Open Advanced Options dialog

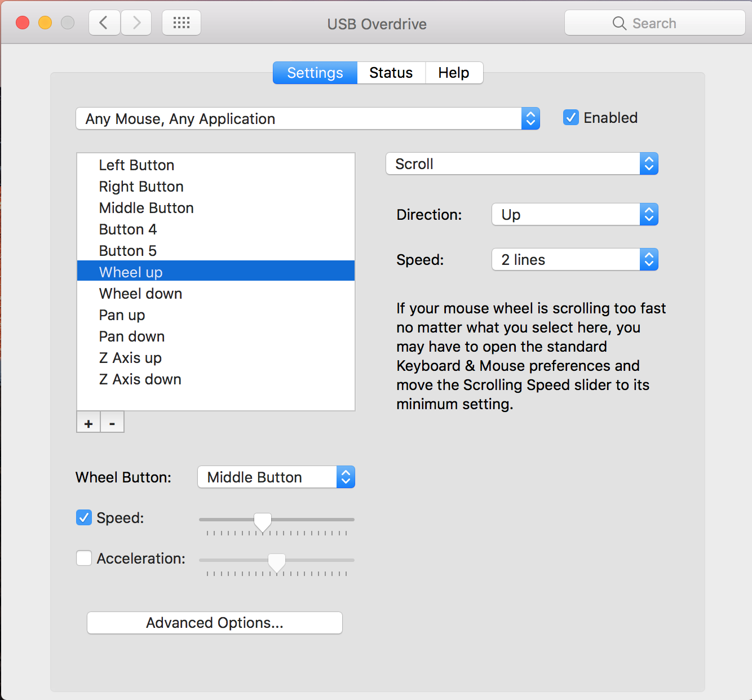click(x=215, y=623)
